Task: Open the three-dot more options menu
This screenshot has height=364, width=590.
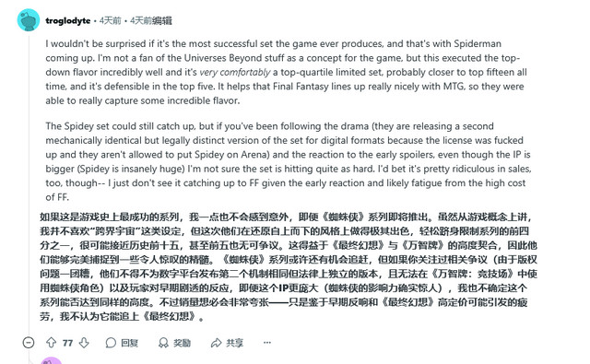Action: 267,343
